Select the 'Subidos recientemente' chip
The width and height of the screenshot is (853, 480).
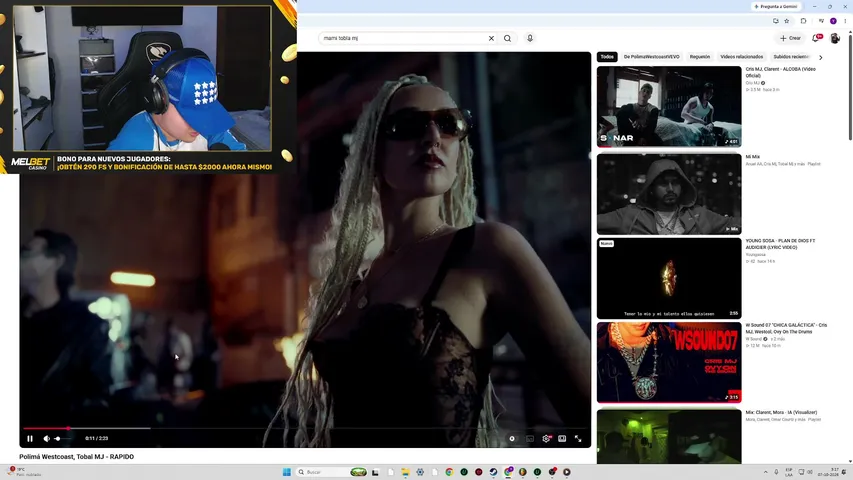[x=792, y=57]
